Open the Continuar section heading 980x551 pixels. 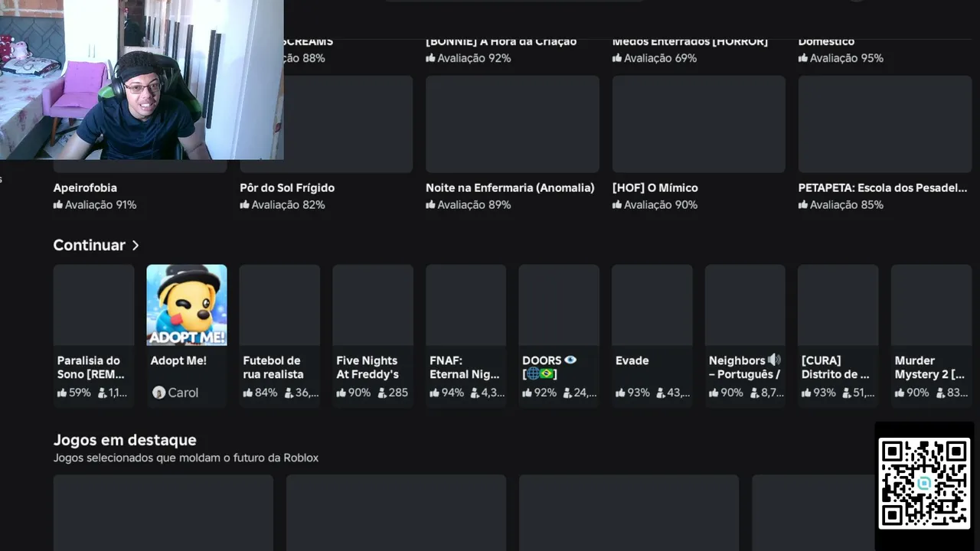tap(89, 245)
